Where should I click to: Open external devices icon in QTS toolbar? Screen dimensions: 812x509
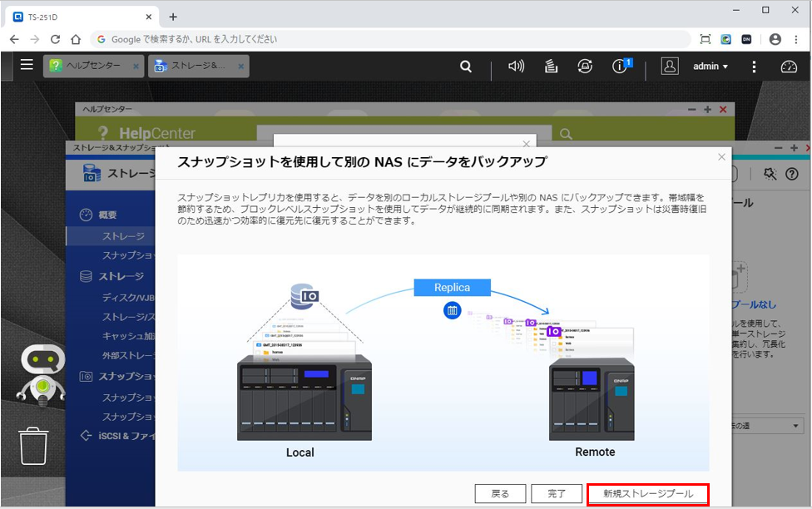pyautogui.click(x=585, y=67)
